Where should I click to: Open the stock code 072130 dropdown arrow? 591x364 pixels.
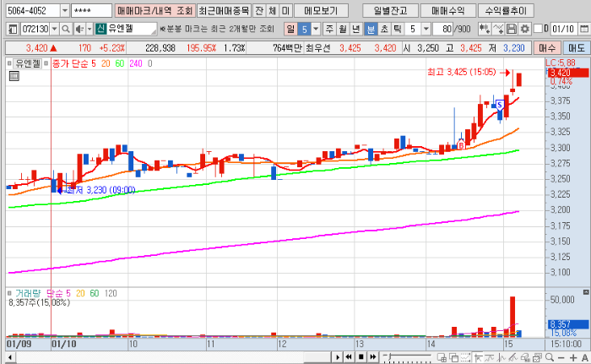click(55, 29)
